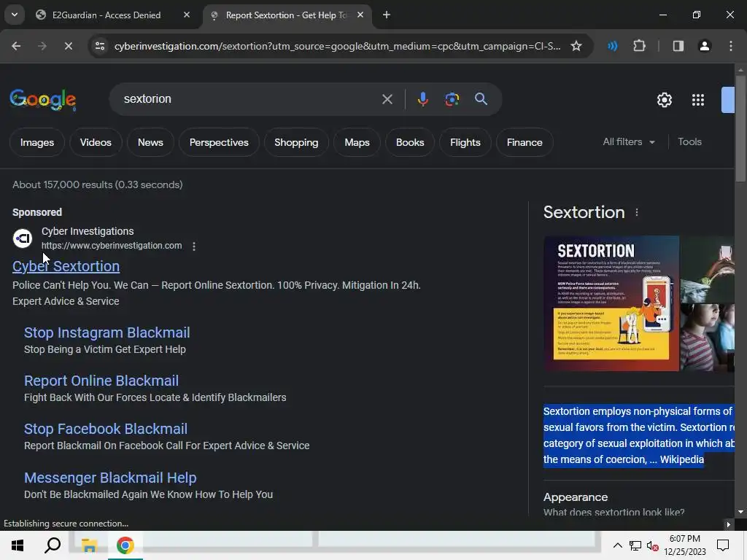Click the vertical page scrollbar thumb
The height and width of the screenshot is (560, 747).
pos(740,128)
